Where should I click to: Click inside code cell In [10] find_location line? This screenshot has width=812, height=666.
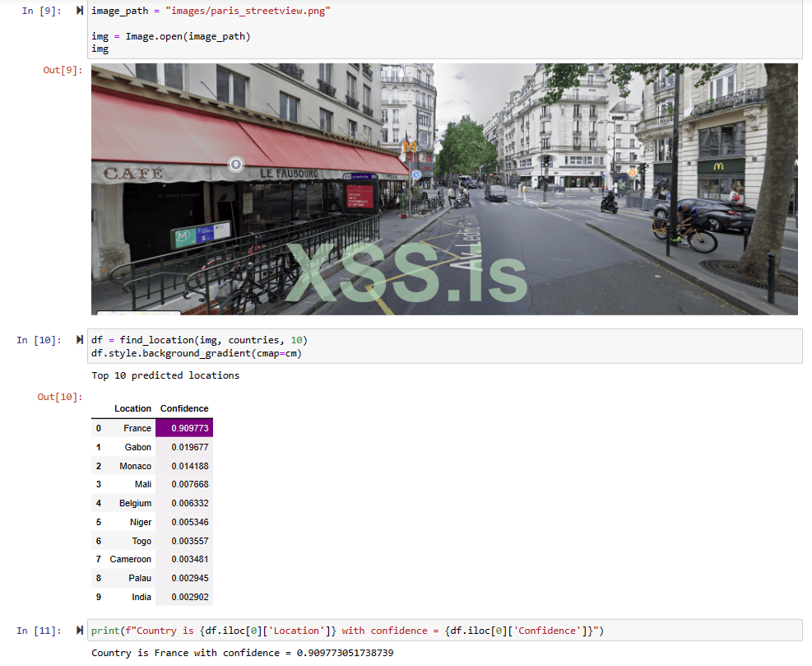pyautogui.click(x=199, y=340)
